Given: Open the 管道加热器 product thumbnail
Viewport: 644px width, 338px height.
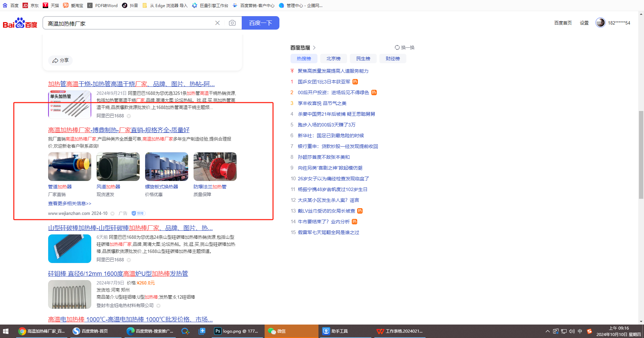Looking at the screenshot, I should tap(70, 167).
